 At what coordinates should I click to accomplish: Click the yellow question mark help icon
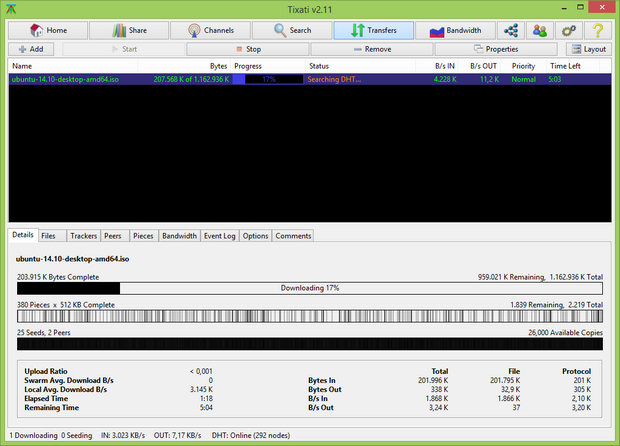pos(598,30)
